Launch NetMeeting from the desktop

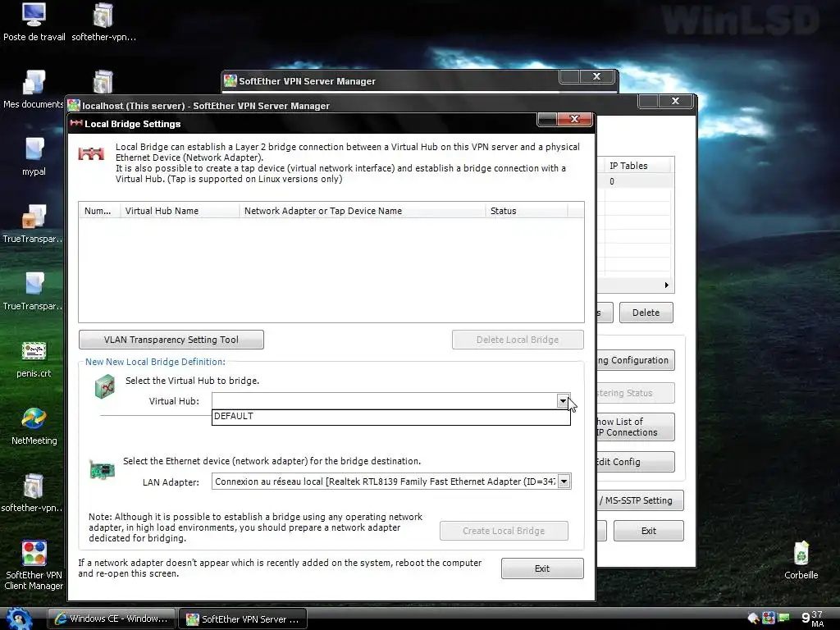34,426
